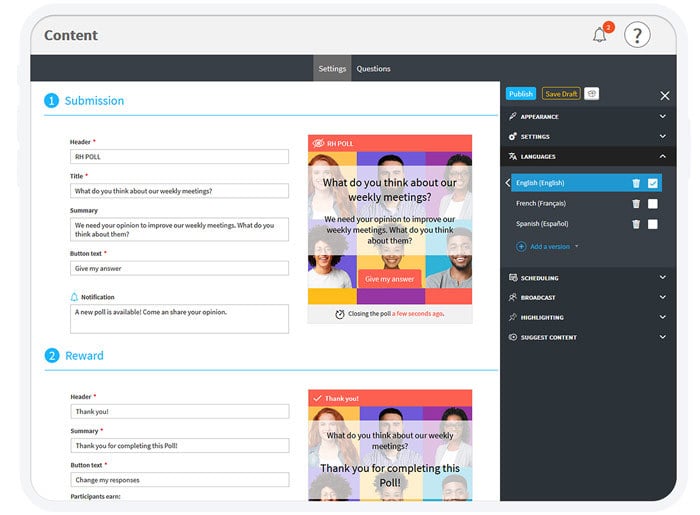Expand the Highlighting section chevron
700x515 pixels.
click(x=662, y=317)
